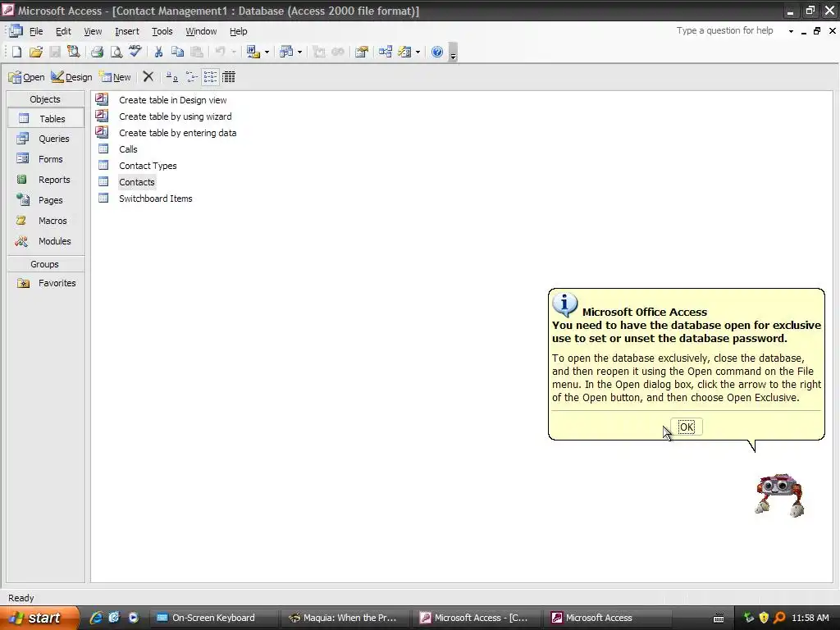840x630 pixels.
Task: Click the blue Help question icon
Action: click(x=437, y=52)
